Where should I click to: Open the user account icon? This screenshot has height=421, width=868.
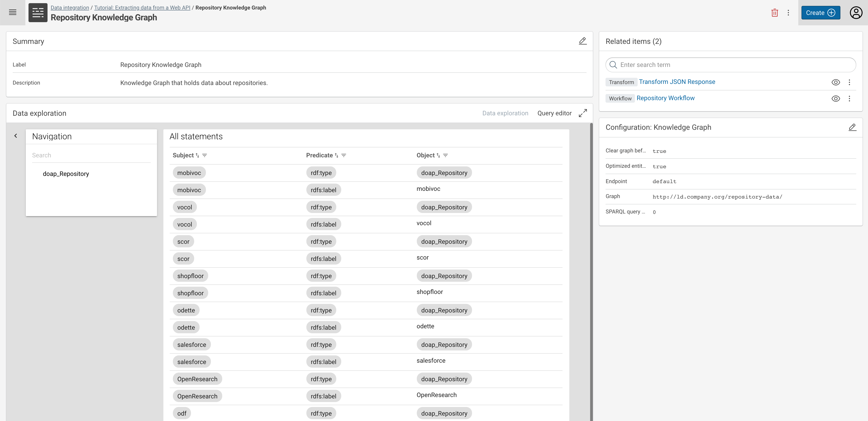click(x=856, y=12)
